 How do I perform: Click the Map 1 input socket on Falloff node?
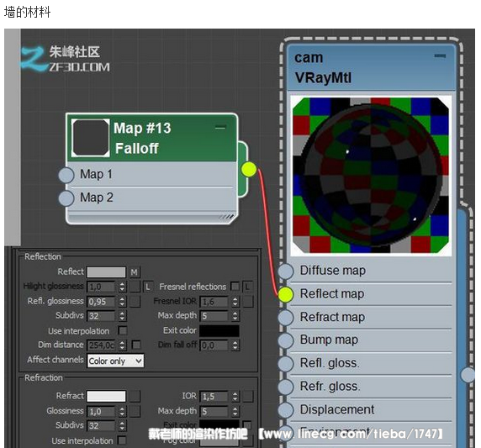click(66, 175)
